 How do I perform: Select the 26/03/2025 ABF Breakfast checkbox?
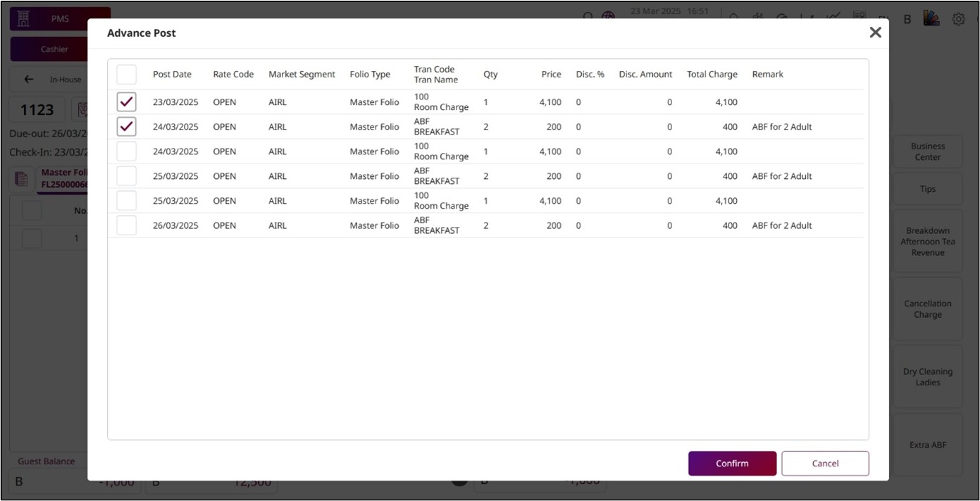(x=127, y=225)
